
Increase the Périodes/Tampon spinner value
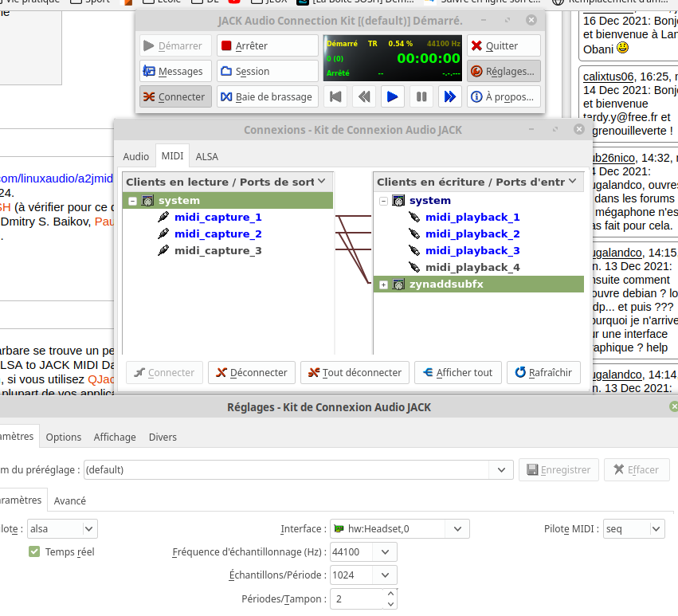(x=390, y=594)
